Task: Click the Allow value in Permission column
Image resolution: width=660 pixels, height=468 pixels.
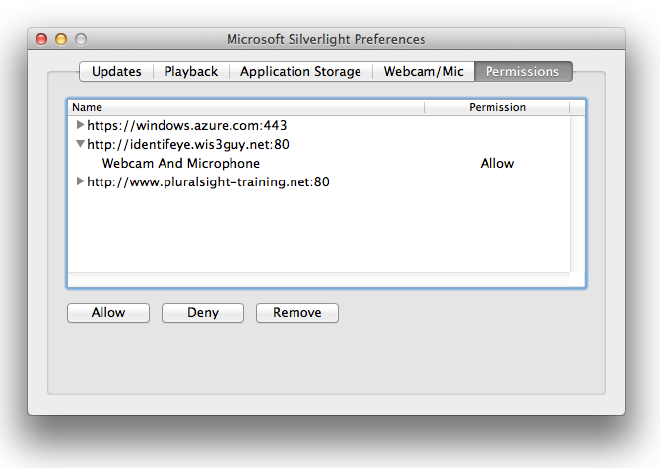Action: (x=497, y=163)
